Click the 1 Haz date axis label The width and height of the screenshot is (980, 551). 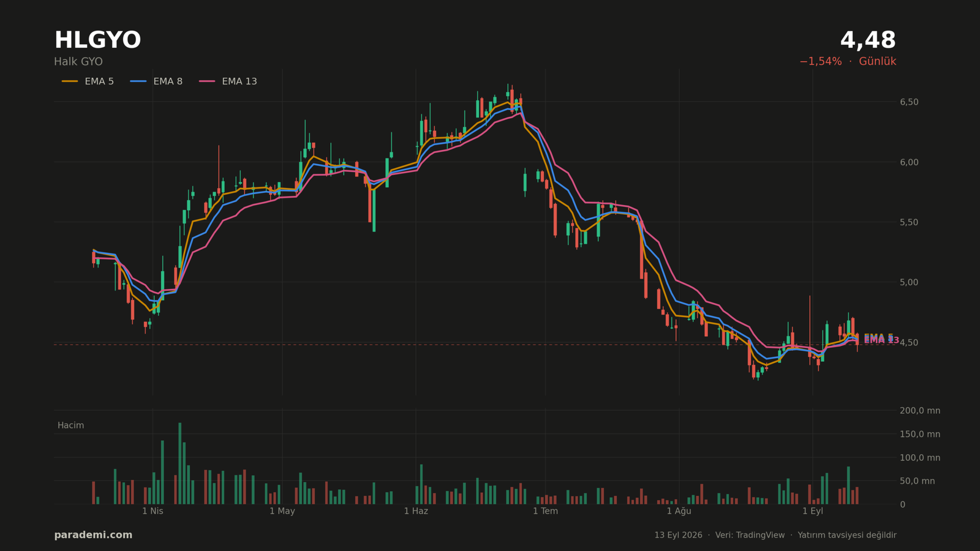point(416,511)
